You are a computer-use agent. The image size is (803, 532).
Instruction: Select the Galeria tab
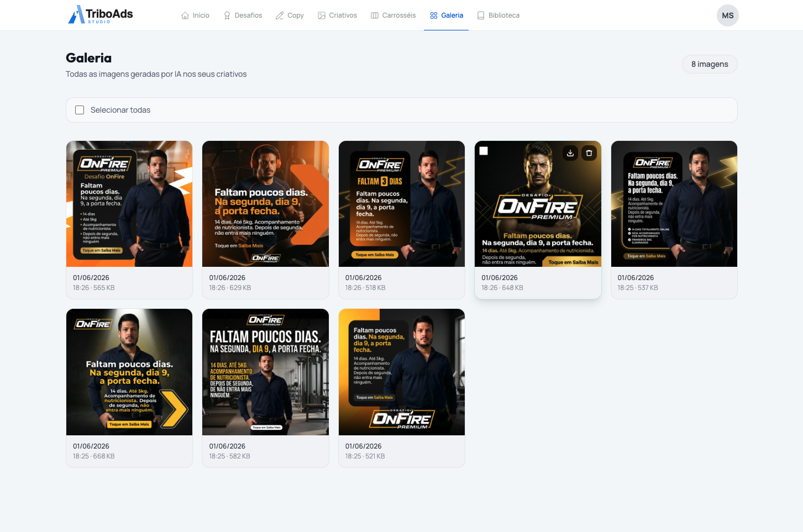[x=447, y=15]
